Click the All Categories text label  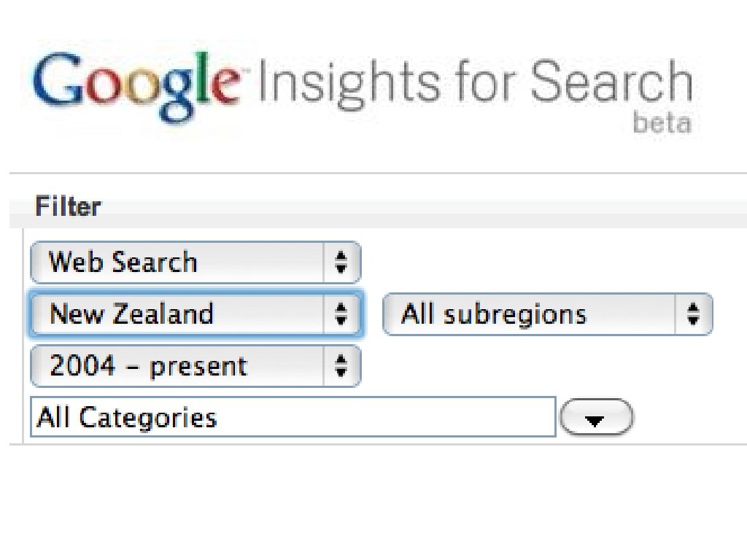(x=128, y=418)
